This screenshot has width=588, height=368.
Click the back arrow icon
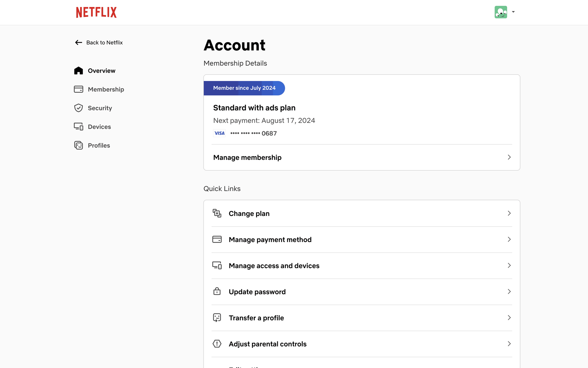(x=79, y=43)
